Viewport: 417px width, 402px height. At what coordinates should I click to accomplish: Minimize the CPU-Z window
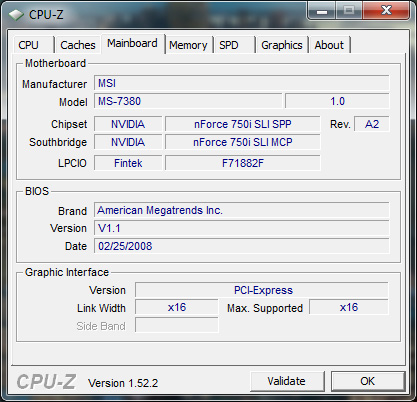(322, 11)
